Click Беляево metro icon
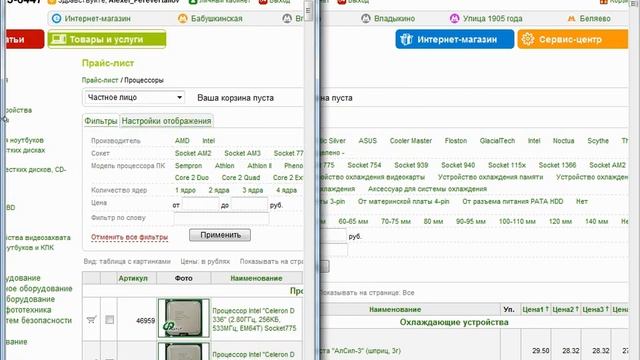The image size is (640, 360). tap(571, 18)
